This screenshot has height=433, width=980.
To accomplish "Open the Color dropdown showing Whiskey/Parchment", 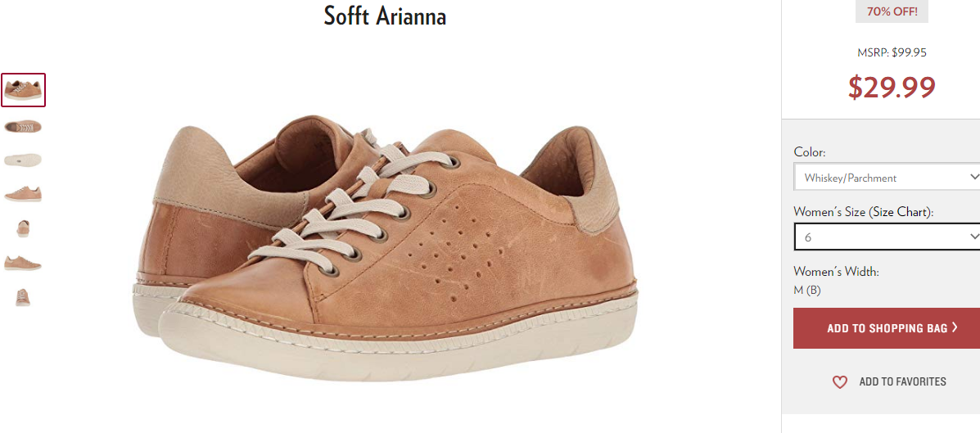I will click(887, 177).
